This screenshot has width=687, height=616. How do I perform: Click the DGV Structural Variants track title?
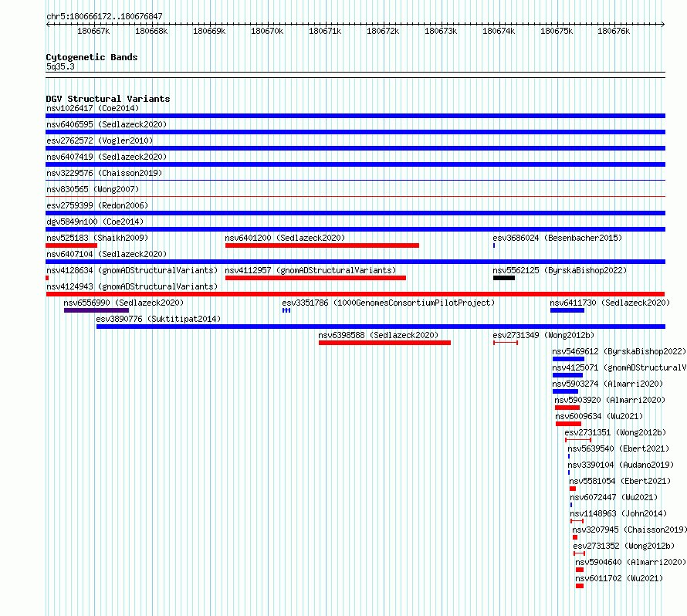click(x=108, y=99)
